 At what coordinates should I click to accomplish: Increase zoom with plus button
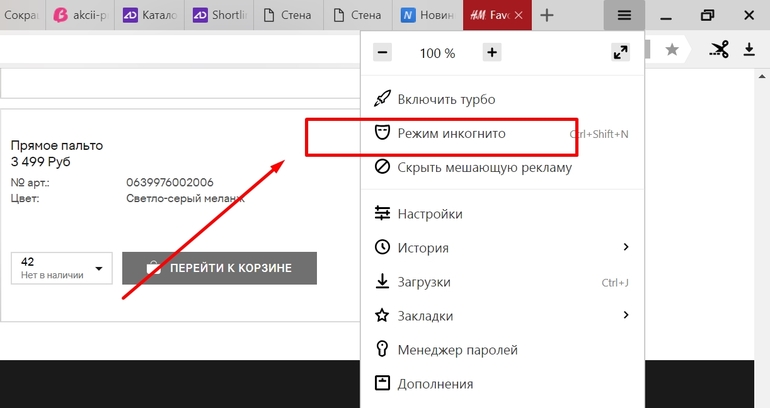491,52
